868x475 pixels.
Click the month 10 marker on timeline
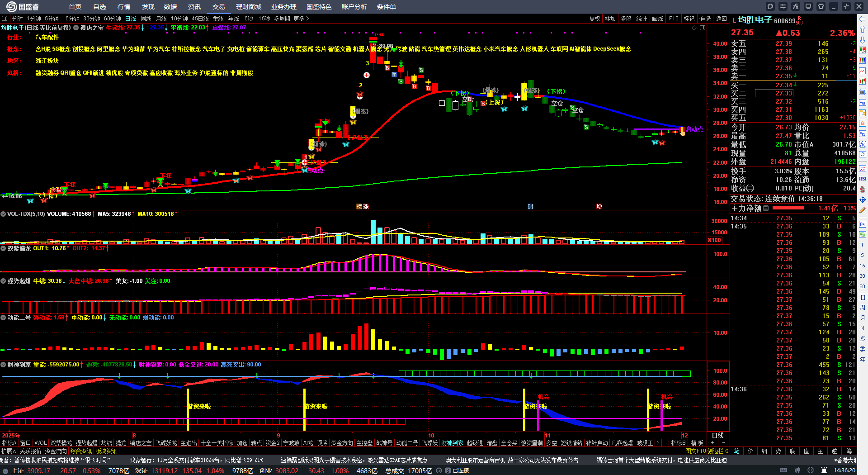pos(431,435)
